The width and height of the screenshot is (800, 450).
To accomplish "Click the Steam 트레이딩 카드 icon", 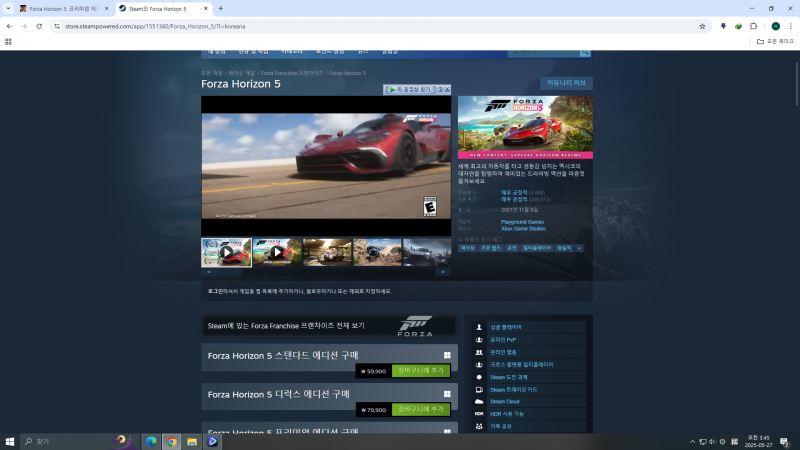I will pyautogui.click(x=479, y=389).
